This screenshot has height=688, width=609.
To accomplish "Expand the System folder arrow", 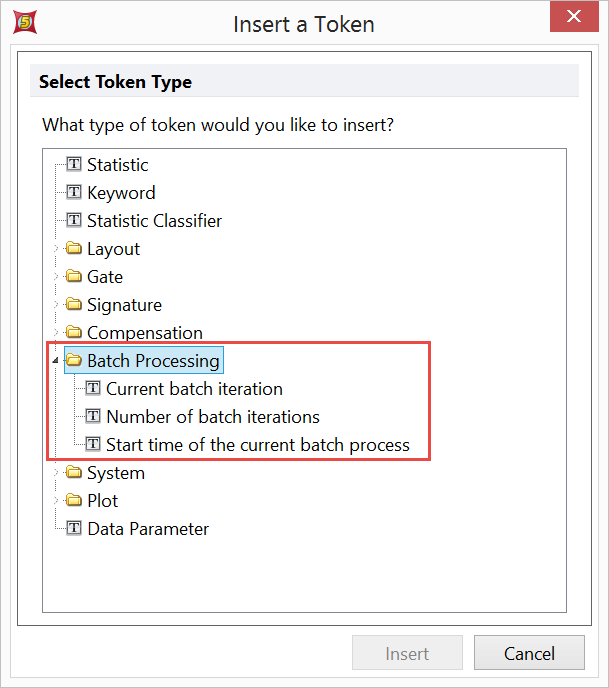I will [54, 472].
